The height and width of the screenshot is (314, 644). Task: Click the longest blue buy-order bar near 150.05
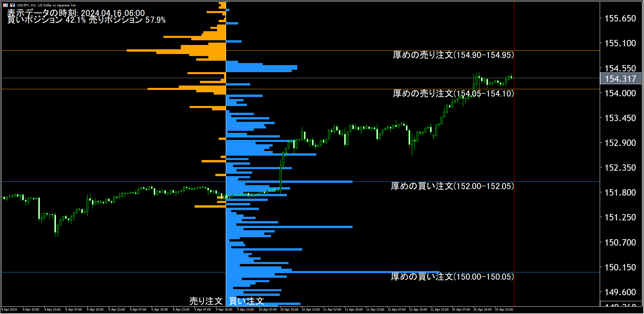(332, 272)
